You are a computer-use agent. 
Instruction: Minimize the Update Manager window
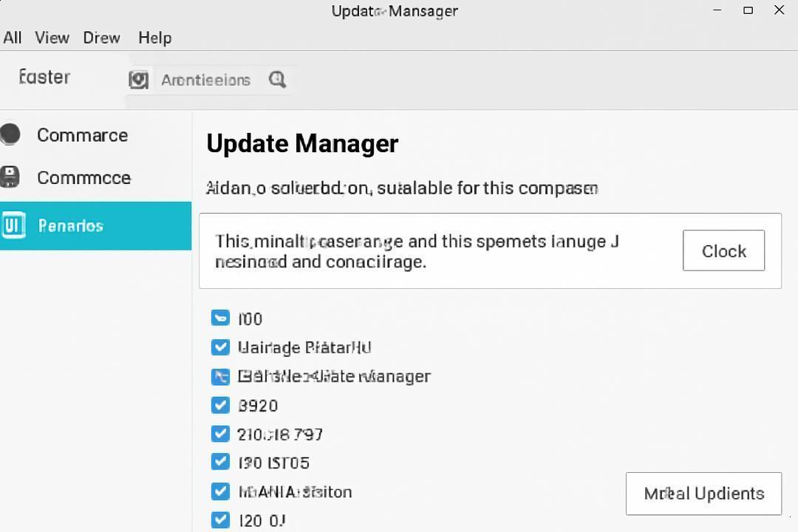click(717, 10)
